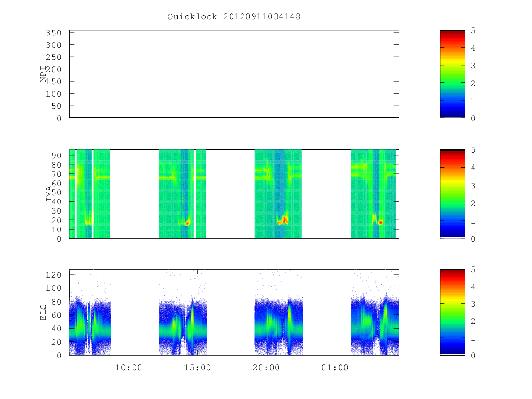Click the 90 tick on IMA axis

[x=56, y=155]
